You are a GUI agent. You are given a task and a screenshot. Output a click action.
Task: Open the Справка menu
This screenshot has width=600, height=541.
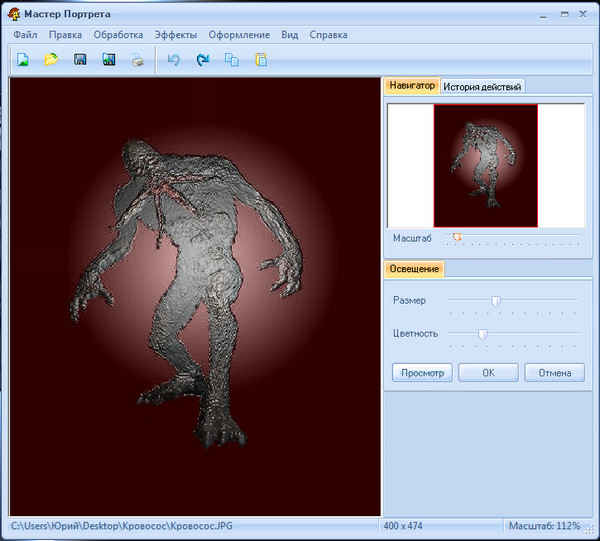[x=329, y=35]
